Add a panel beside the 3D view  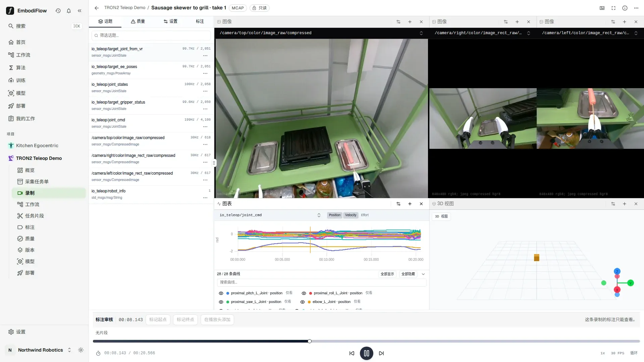coord(625,204)
